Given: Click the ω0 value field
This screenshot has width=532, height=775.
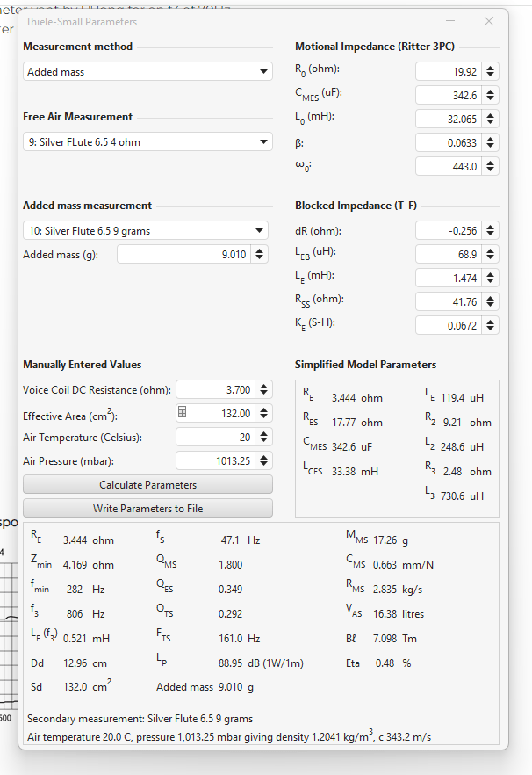Looking at the screenshot, I should [x=449, y=167].
